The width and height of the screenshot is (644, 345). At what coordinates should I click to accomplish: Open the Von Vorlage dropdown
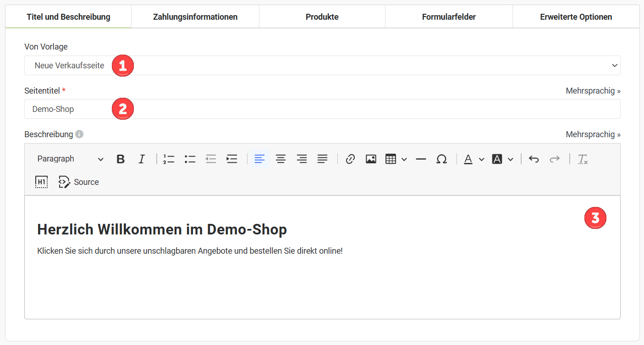(322, 66)
